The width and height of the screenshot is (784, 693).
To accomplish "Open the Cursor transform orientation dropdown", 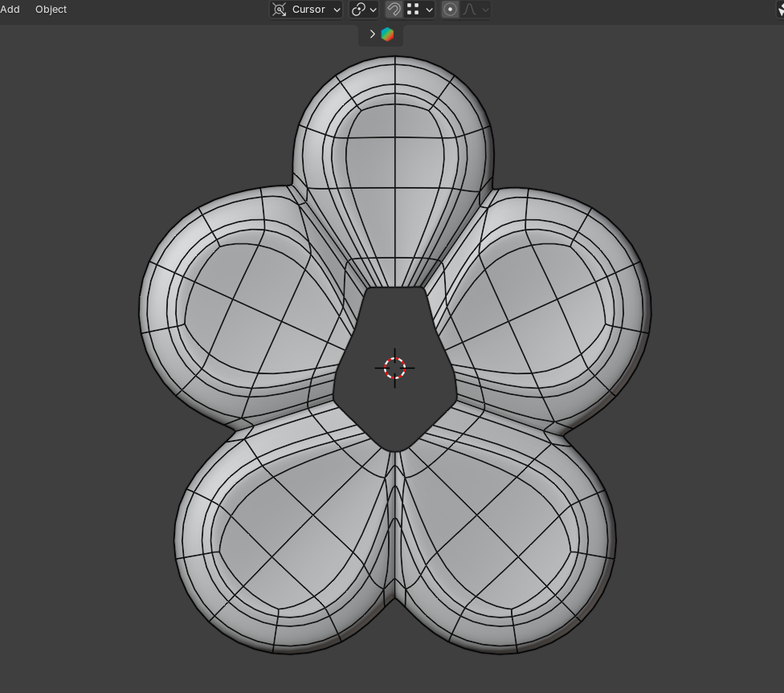I will point(307,10).
